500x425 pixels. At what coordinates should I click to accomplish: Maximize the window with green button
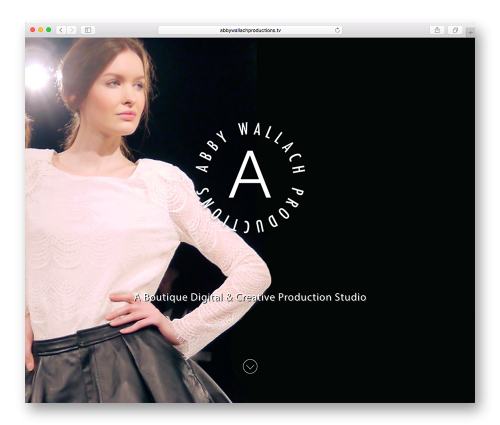point(48,30)
